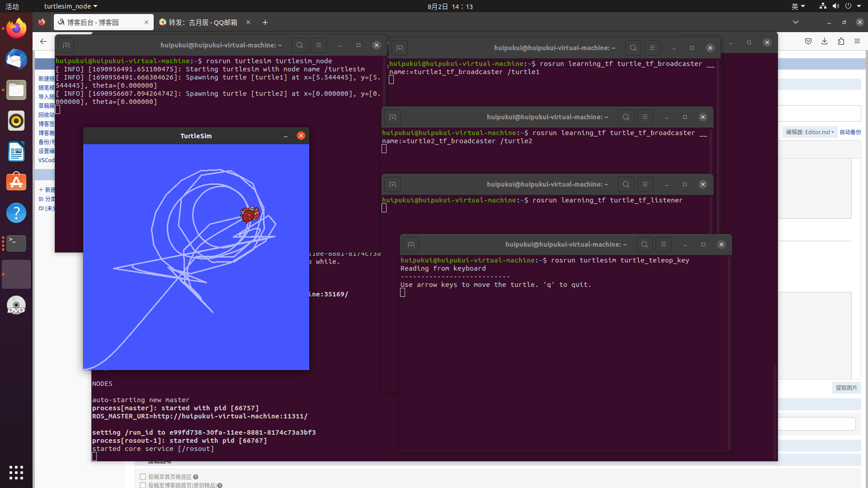Open hamburger menu in turtle_teleop_key terminal
Viewport: 868px width, 488px height.
point(663,244)
